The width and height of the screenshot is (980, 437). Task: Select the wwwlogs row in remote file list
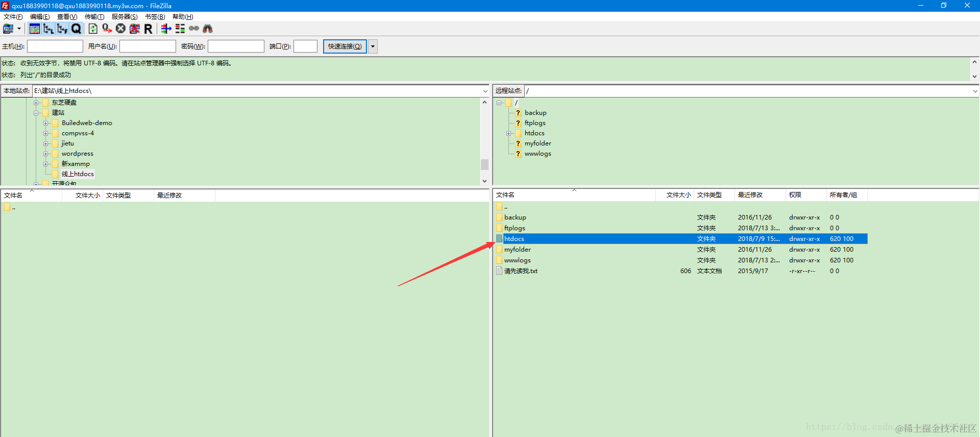tap(681, 260)
